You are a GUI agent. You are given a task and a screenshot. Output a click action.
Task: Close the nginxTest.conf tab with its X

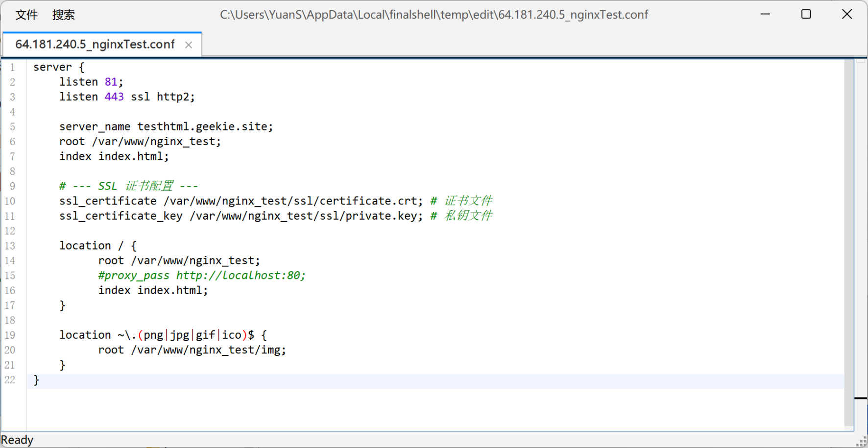(189, 45)
